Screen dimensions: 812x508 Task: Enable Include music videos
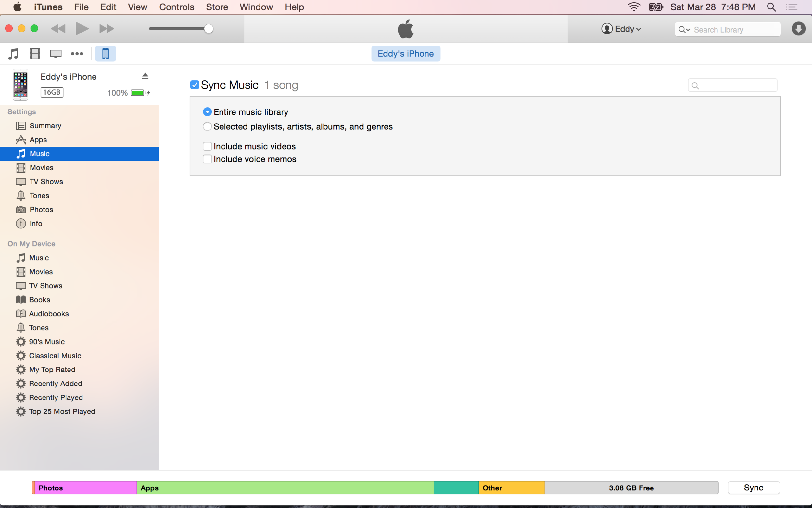[207, 147]
